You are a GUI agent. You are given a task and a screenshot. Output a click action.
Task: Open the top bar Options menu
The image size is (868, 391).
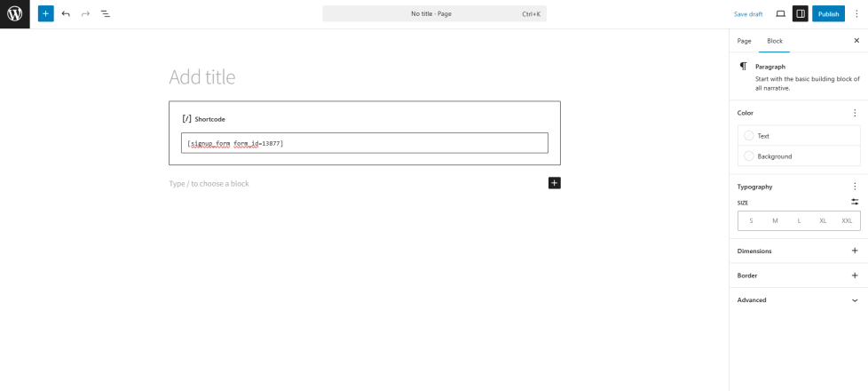point(856,14)
